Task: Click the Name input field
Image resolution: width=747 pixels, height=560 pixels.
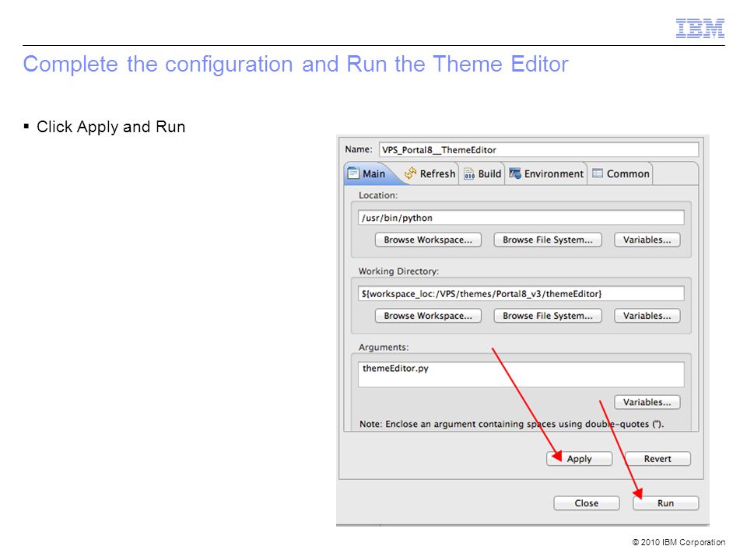Action: click(x=538, y=149)
